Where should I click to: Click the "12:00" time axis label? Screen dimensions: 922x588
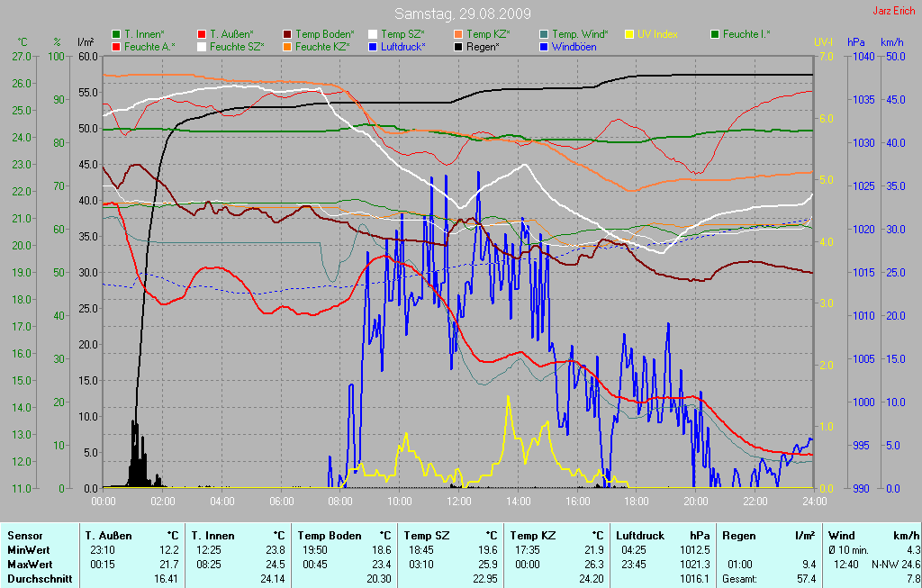459,502
